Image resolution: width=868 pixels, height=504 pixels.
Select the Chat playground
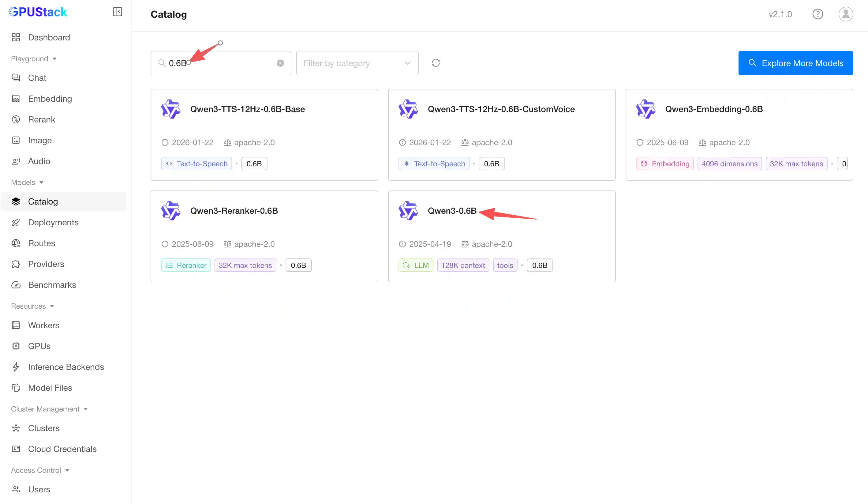(37, 77)
